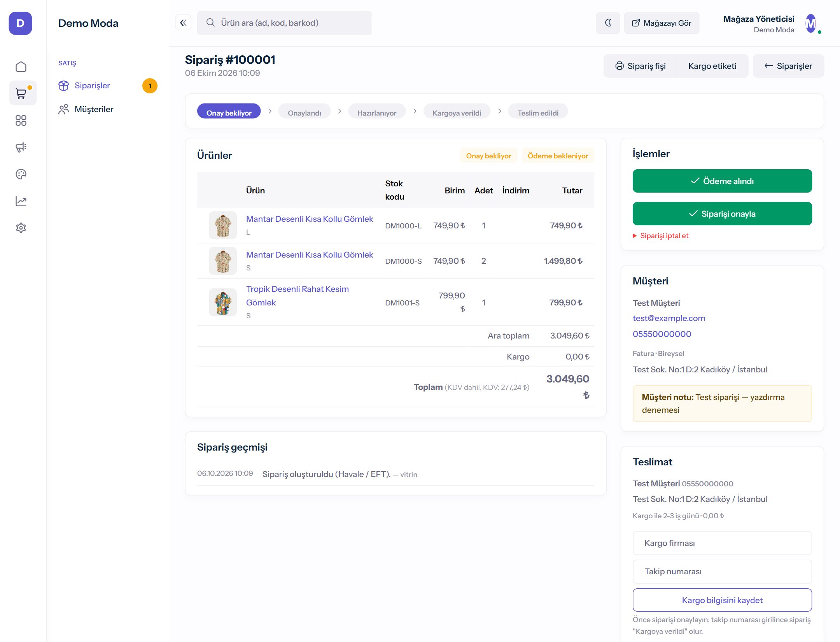840x642 pixels.
Task: Click the Demo Moda 'D' logo
Action: point(20,23)
